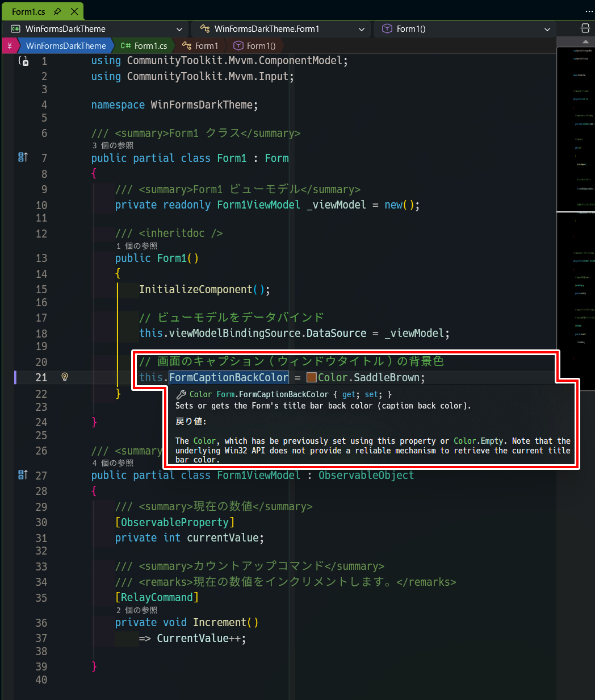This screenshot has height=700, width=595.
Task: Click the inheritance margin icon on line 27
Action: click(23, 475)
